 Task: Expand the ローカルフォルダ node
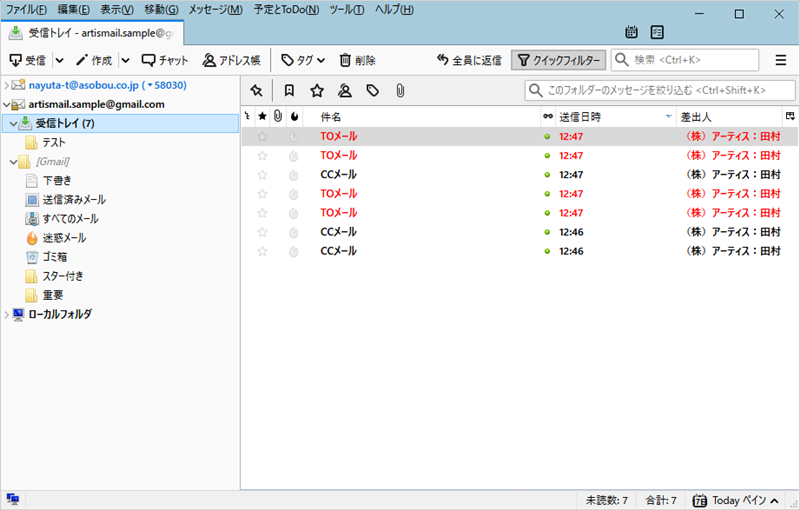point(7,315)
